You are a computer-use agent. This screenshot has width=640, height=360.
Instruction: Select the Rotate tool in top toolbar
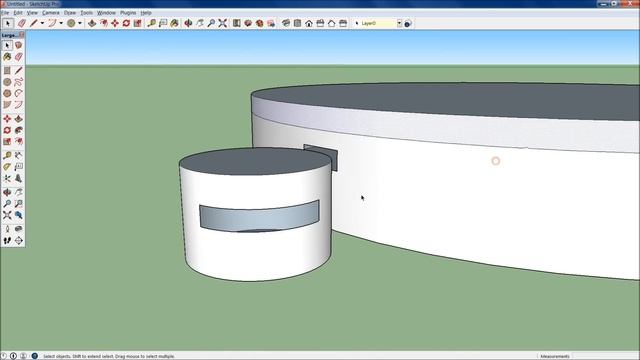126,23
